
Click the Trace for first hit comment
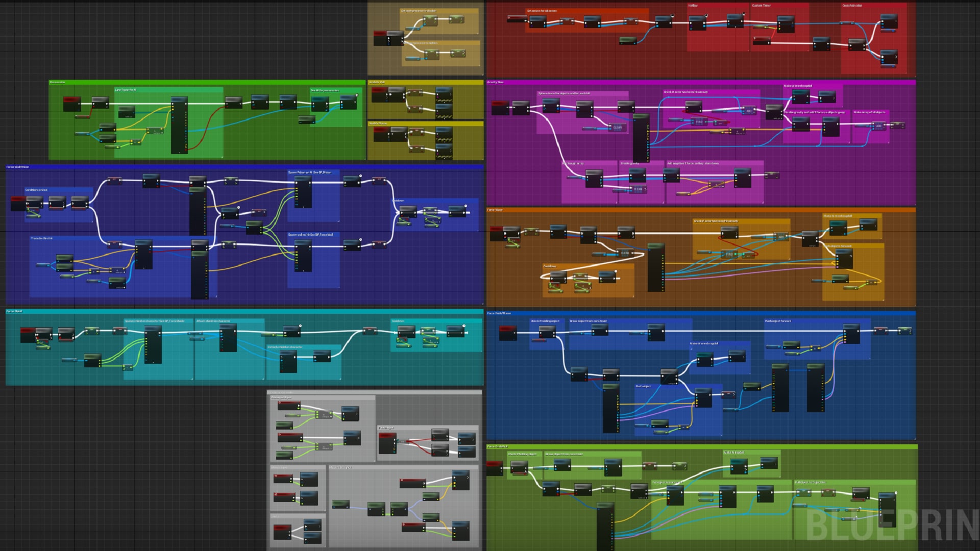[x=41, y=238]
